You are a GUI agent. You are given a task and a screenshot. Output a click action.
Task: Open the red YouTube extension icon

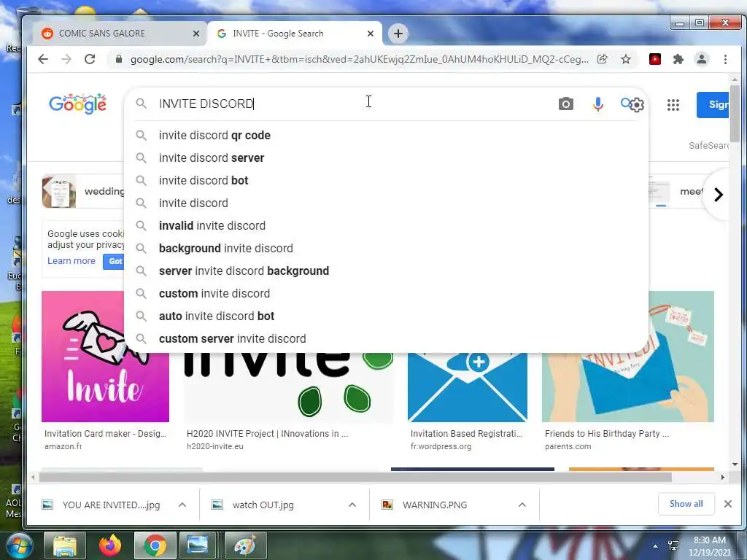tap(655, 59)
